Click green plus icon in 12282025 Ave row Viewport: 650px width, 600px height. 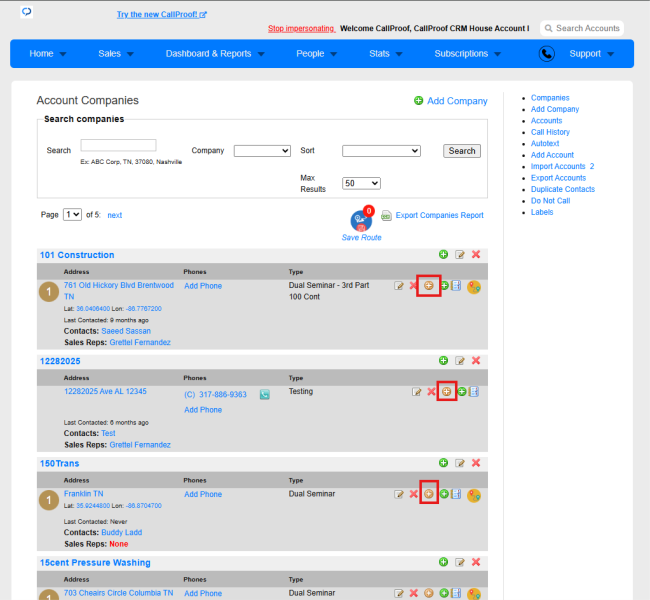click(462, 391)
